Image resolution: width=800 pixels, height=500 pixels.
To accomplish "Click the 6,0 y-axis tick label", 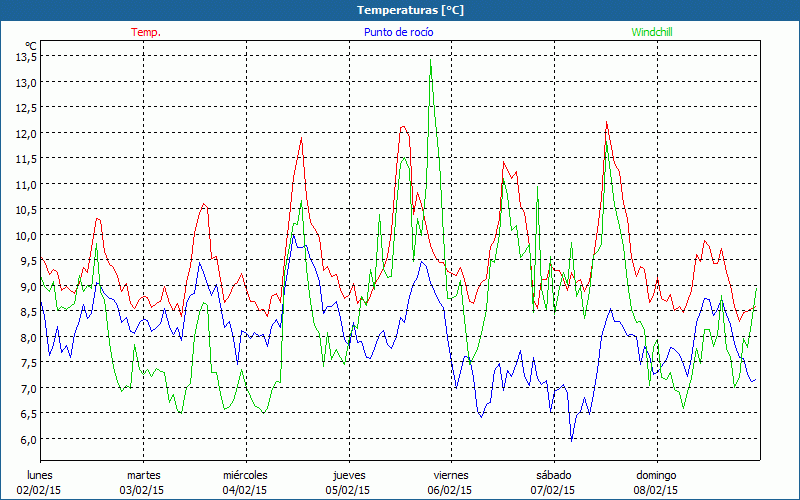I will pyautogui.click(x=26, y=439).
